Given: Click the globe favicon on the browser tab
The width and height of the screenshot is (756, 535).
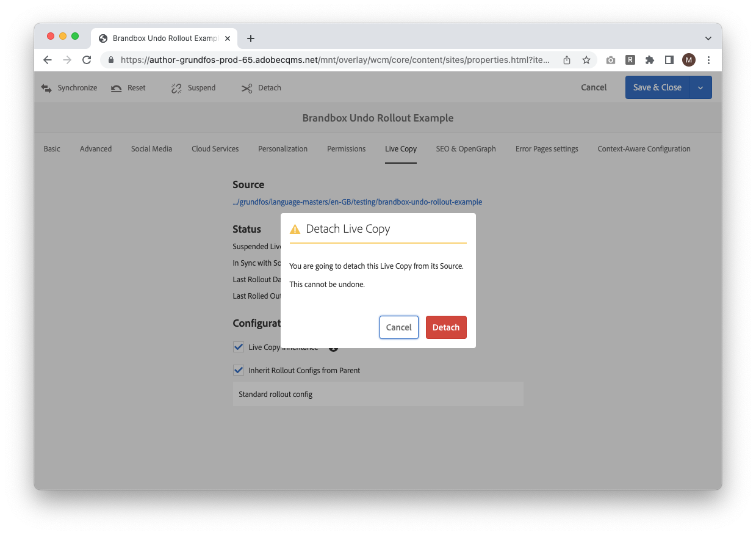Looking at the screenshot, I should click(103, 38).
